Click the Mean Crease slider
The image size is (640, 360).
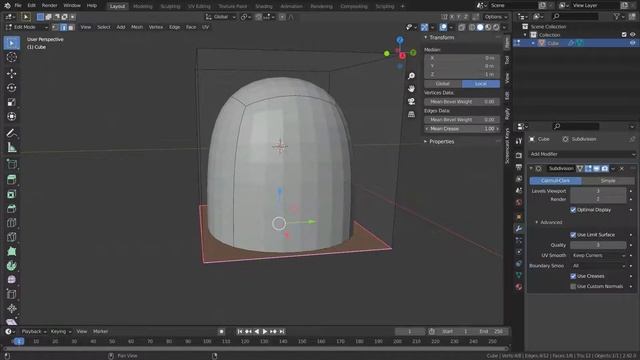pyautogui.click(x=462, y=129)
